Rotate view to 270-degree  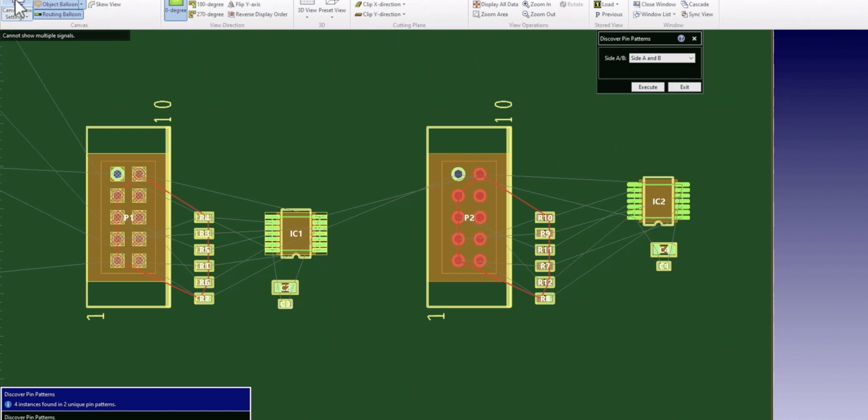point(206,14)
